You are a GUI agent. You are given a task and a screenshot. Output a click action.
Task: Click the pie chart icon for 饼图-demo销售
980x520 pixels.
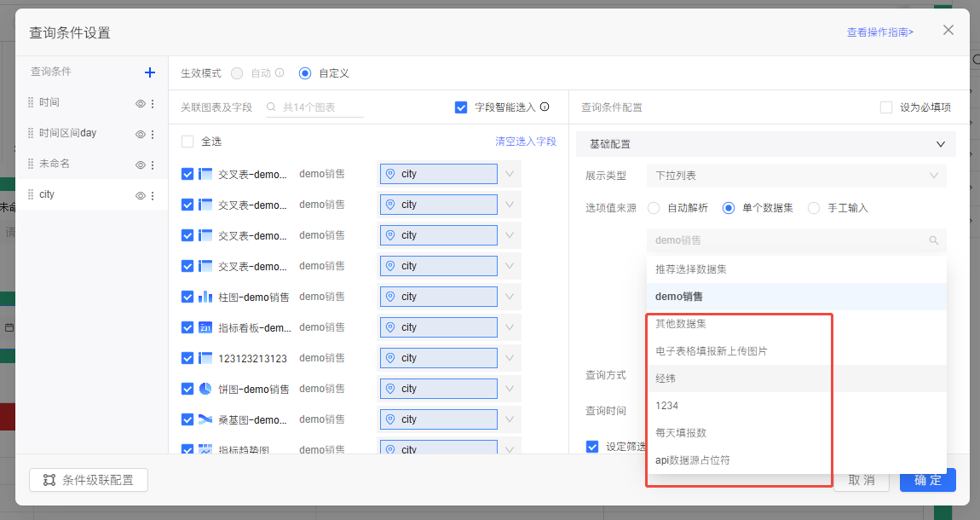205,389
